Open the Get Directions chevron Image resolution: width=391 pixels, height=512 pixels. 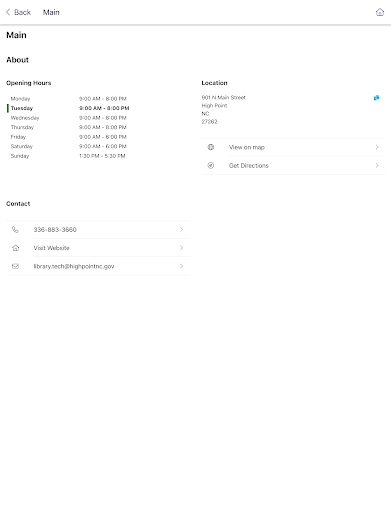coord(377,165)
